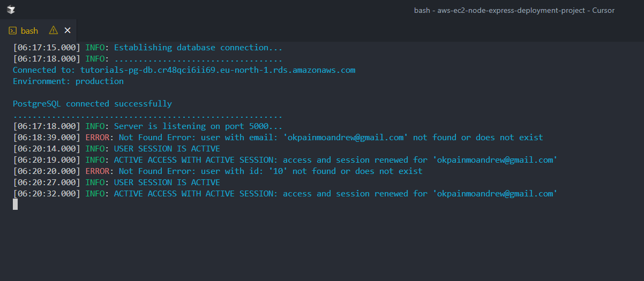The height and width of the screenshot is (281, 644).
Task: Click the blinking terminal cursor block
Action: click(15, 204)
